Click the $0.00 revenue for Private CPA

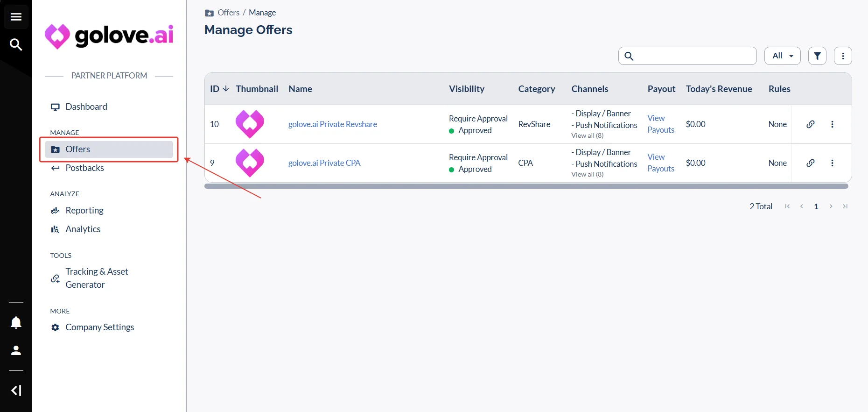696,163
